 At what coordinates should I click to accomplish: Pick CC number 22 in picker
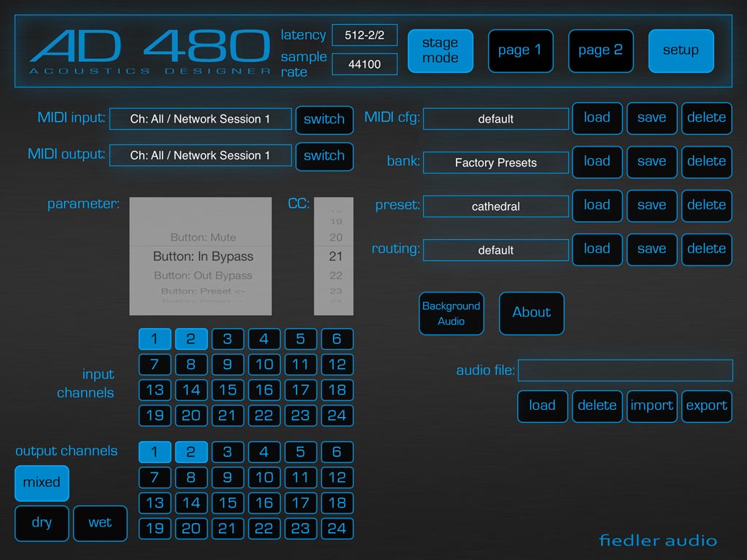pyautogui.click(x=336, y=276)
